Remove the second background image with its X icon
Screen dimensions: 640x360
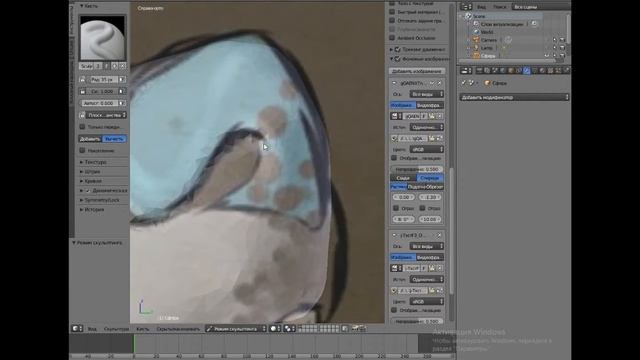[439, 235]
